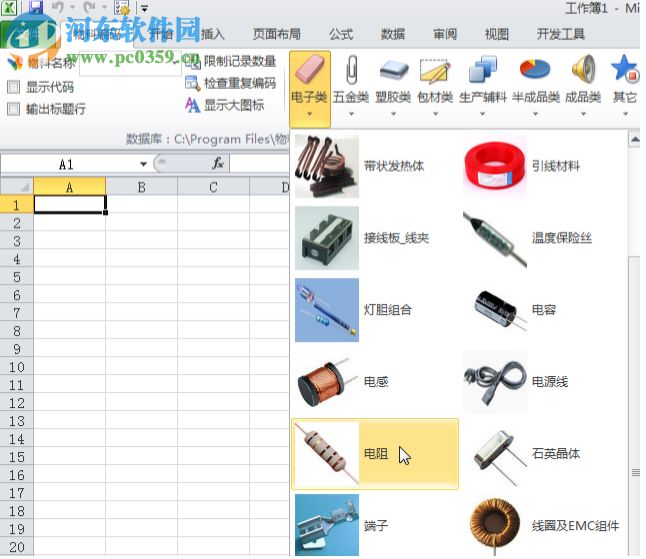Switch to the 视图 ribbon tab
646x559 pixels.
[497, 34]
